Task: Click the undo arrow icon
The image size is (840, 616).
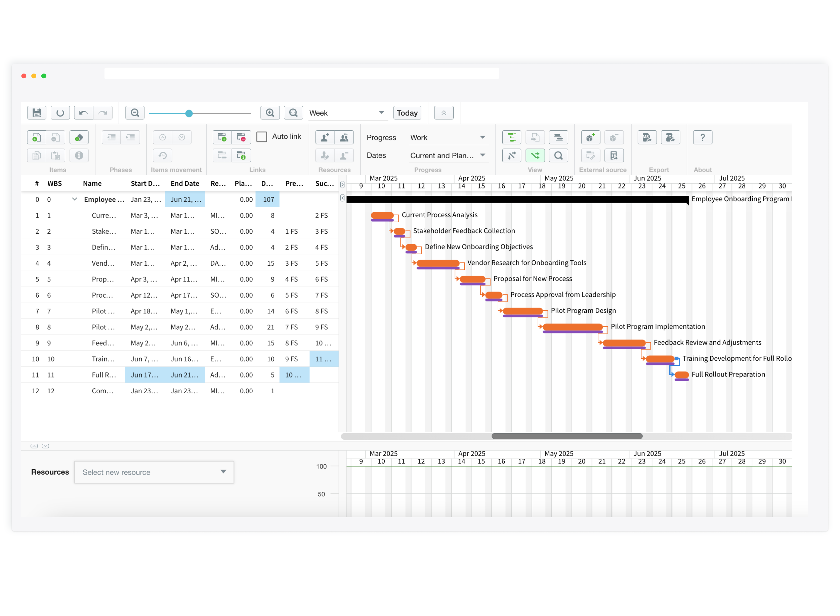Action: coord(84,113)
